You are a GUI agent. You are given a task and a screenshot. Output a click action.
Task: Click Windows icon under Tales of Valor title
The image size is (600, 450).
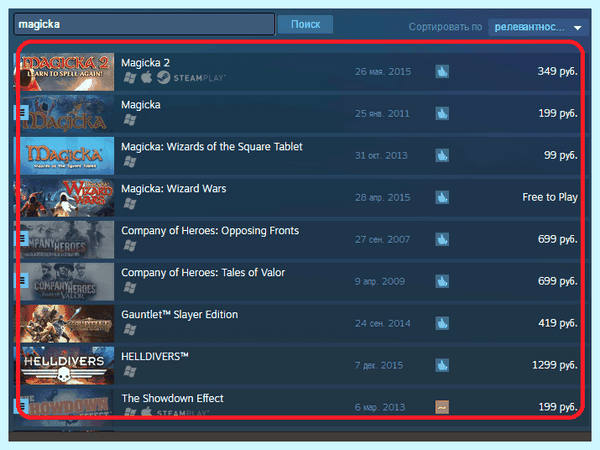point(130,287)
